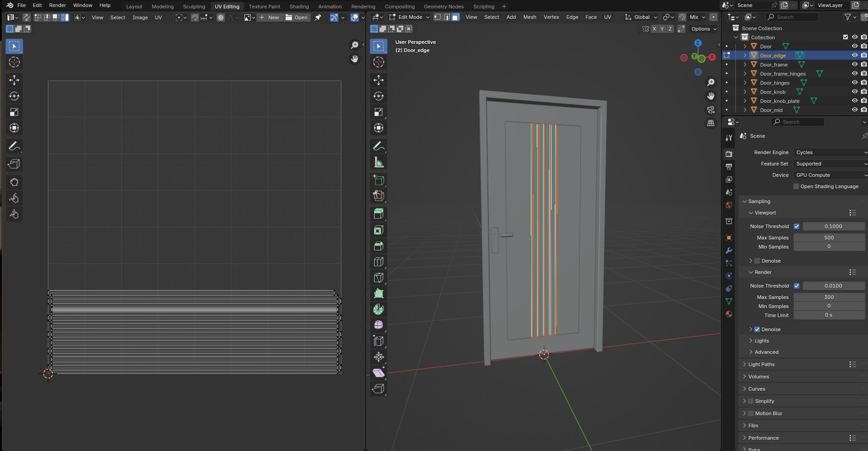Select the Annotate tool in the UV editor

pos(14,146)
